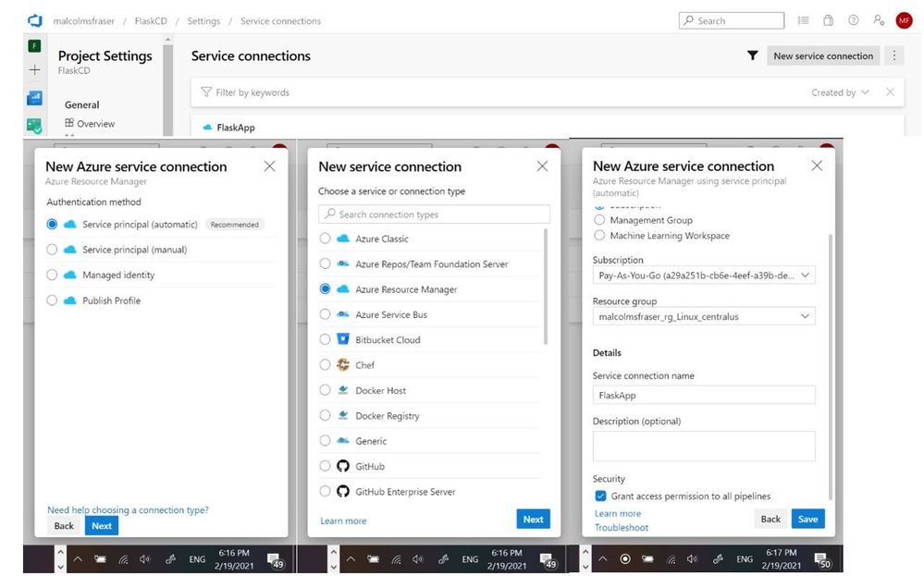Clear the keyword filter with the X icon
The width and height of the screenshot is (924, 576).
point(890,92)
